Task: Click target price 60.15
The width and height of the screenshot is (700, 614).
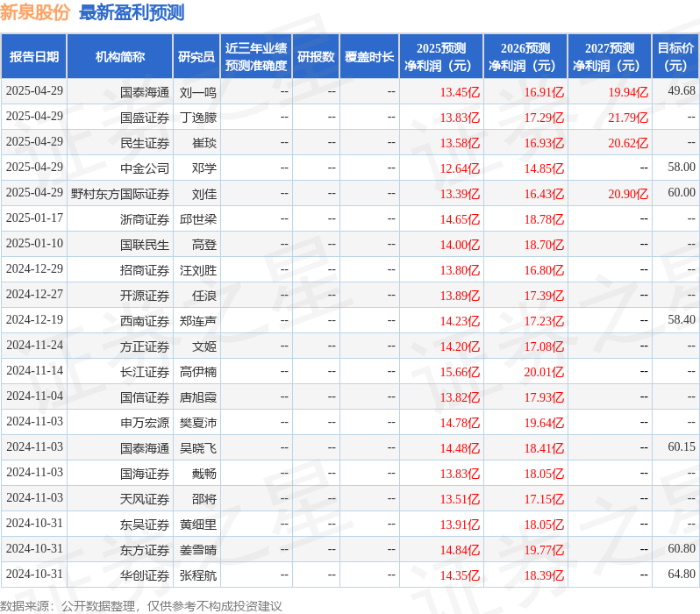Action: tap(682, 447)
